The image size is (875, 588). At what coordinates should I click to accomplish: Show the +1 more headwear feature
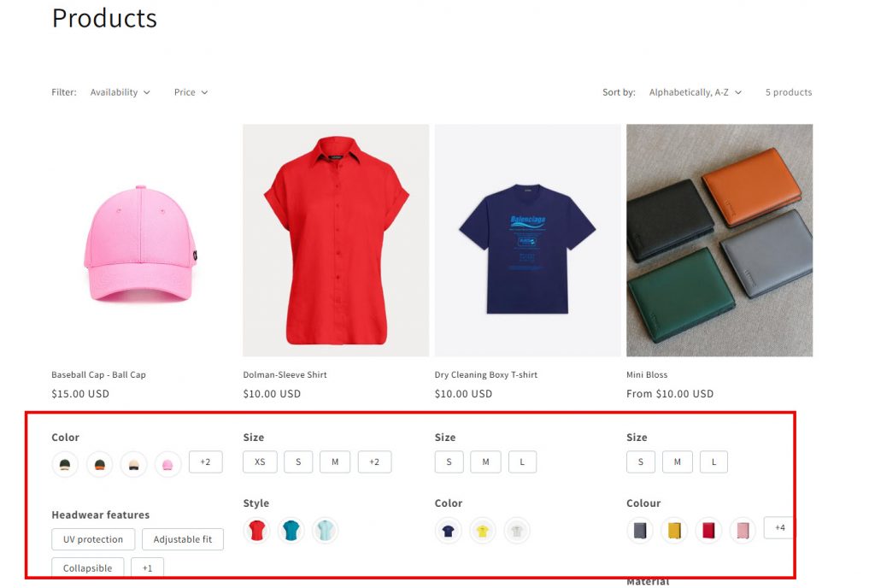click(147, 568)
